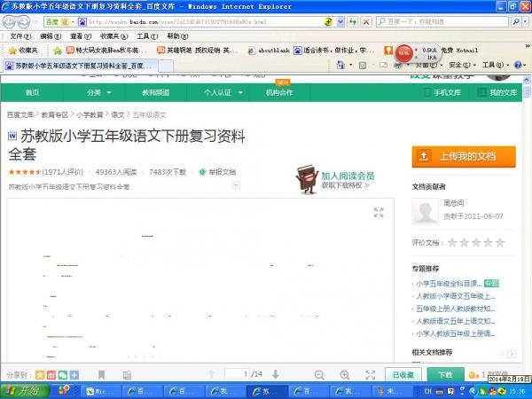Open the 编辑(E) menu
532x399 pixels.
pyautogui.click(x=51, y=36)
